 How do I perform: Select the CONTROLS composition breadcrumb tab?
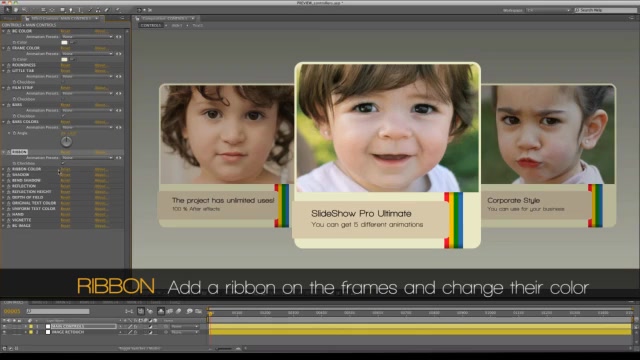click(x=151, y=25)
